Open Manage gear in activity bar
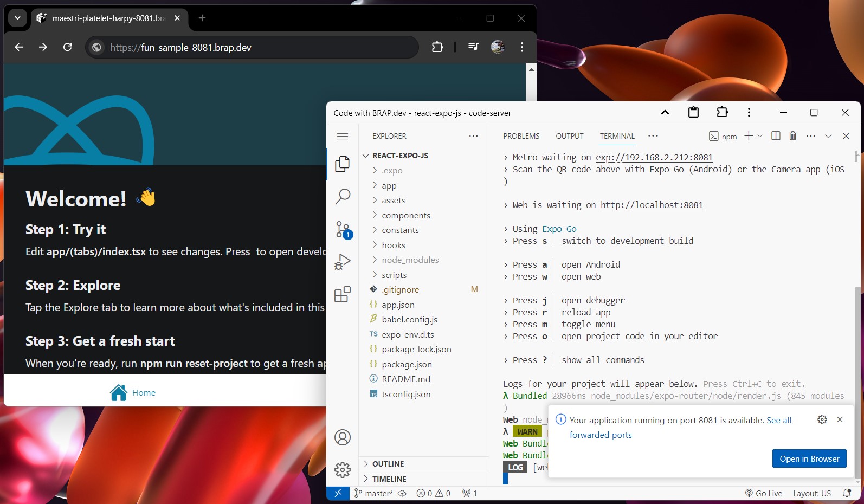Viewport: 864px width, 504px height. pyautogui.click(x=343, y=469)
